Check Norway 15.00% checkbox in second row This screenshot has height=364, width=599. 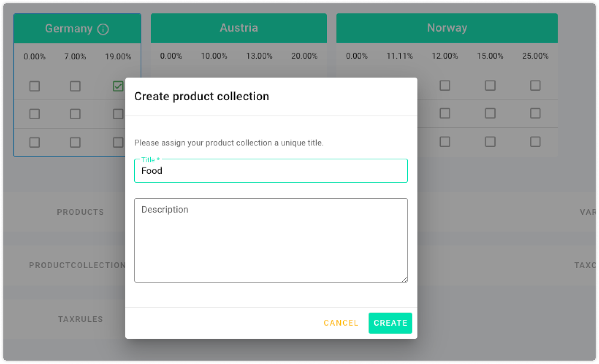click(x=490, y=113)
